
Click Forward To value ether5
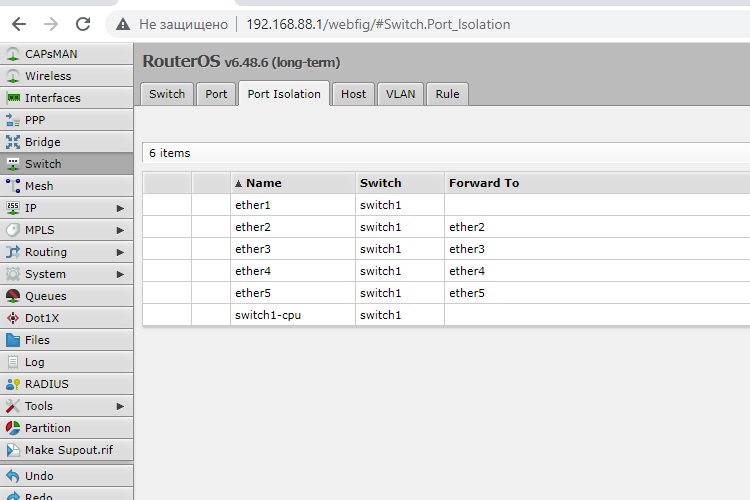point(467,293)
